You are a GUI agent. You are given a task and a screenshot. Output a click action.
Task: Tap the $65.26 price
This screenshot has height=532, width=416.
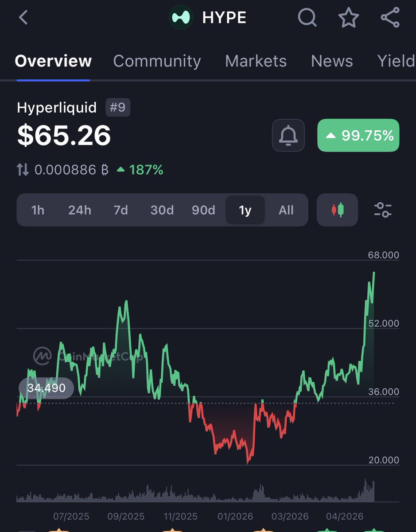pyautogui.click(x=64, y=135)
